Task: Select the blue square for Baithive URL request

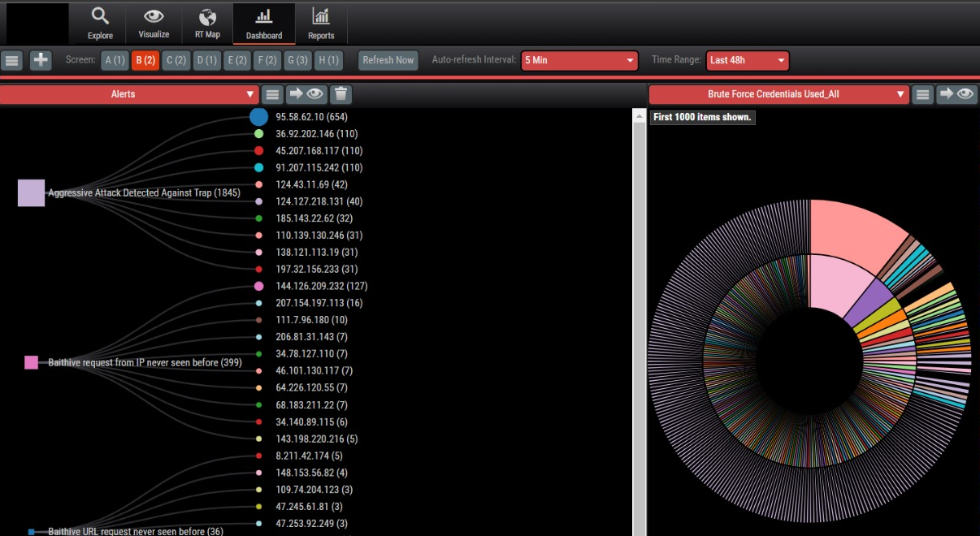Action: coord(31,532)
